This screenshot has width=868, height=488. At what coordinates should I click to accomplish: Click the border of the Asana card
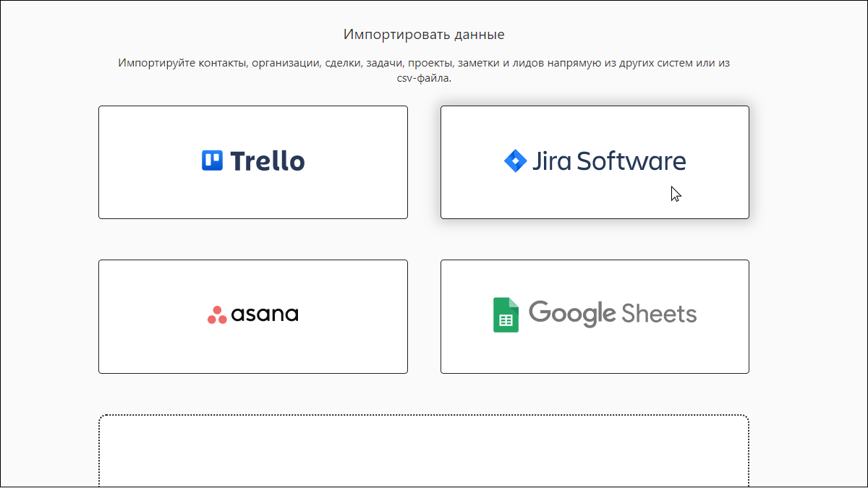98,316
